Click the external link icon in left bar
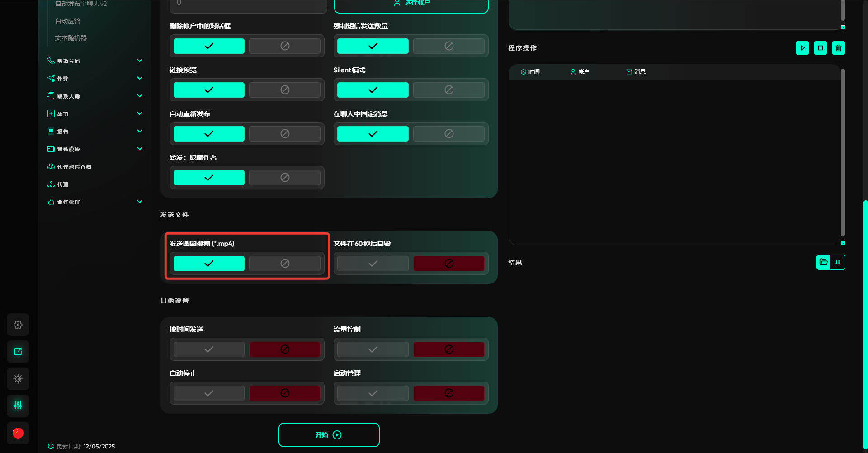 click(18, 352)
